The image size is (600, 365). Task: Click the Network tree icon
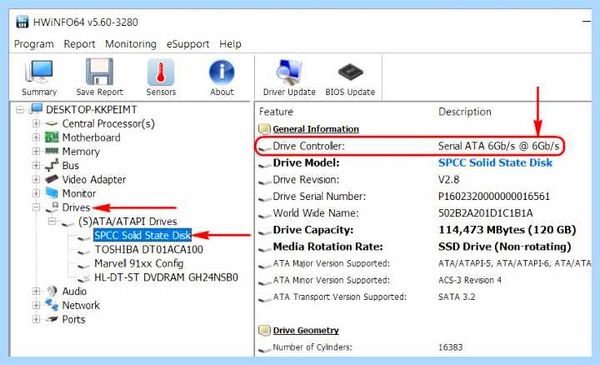[51, 305]
